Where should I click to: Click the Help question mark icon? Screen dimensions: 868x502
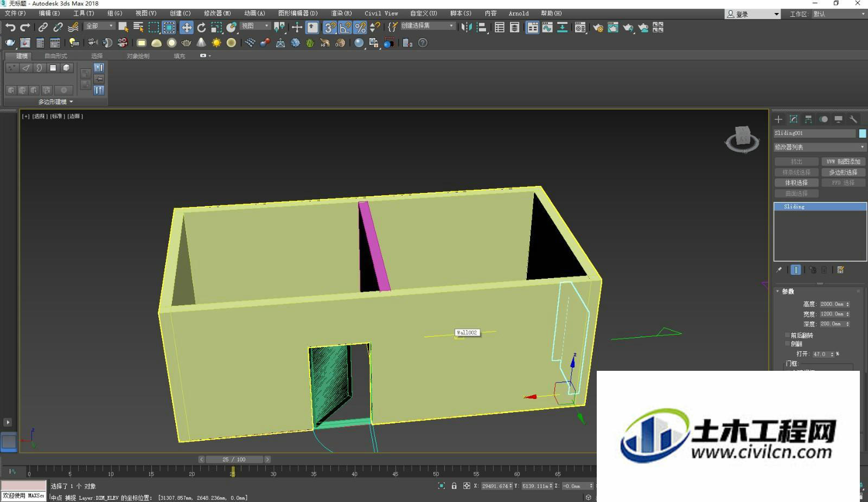point(423,42)
